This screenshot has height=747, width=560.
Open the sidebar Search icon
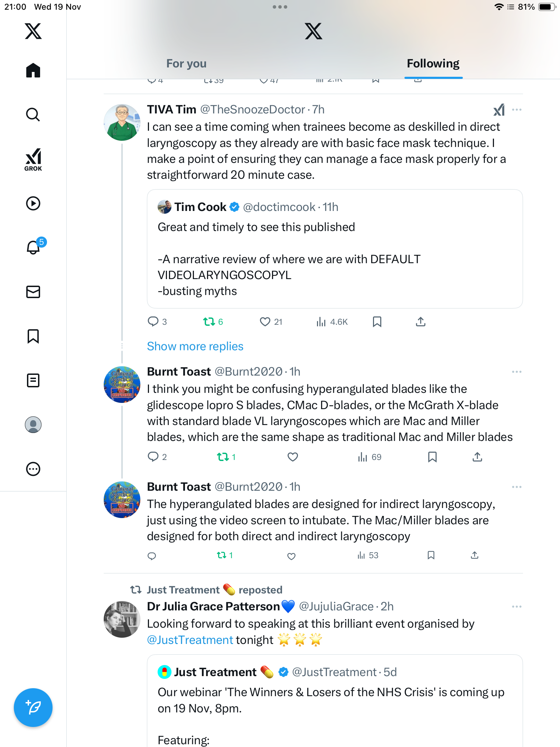[33, 114]
